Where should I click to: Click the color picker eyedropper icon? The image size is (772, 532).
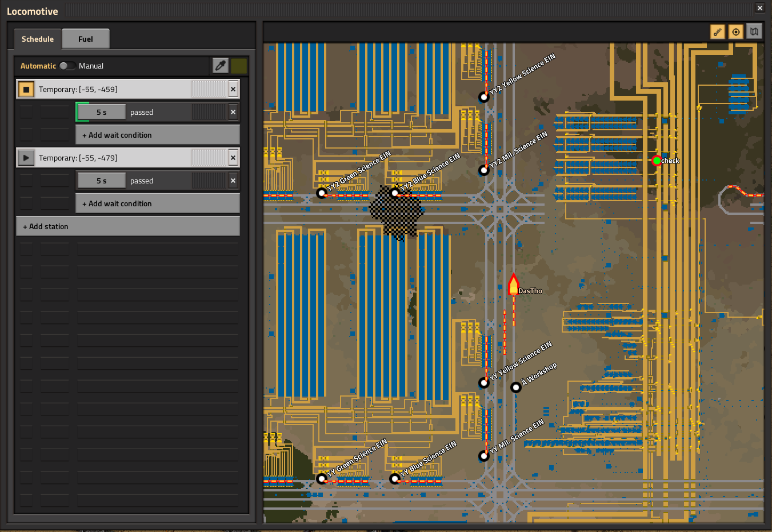click(x=221, y=66)
